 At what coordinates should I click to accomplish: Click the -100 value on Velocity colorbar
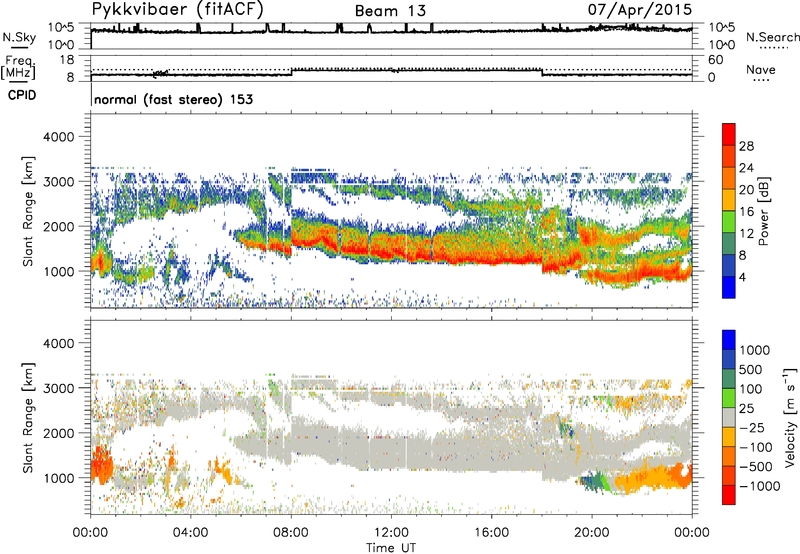756,447
